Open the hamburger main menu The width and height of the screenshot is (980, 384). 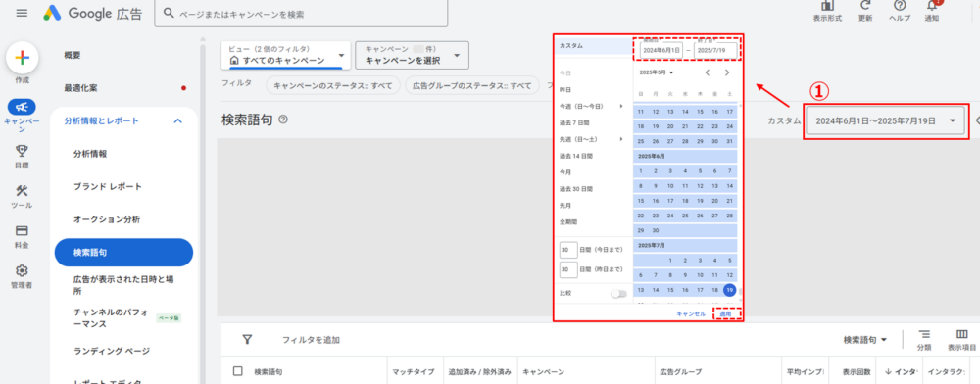pyautogui.click(x=22, y=13)
